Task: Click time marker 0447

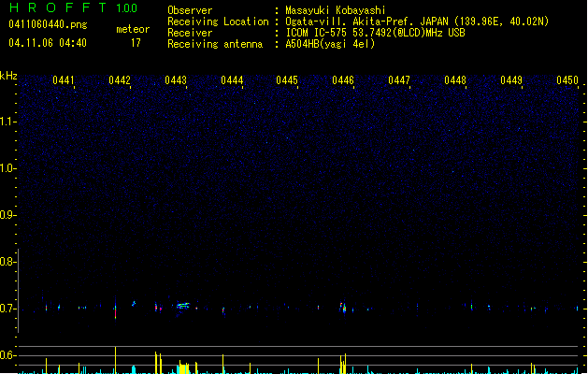Action: (x=399, y=80)
